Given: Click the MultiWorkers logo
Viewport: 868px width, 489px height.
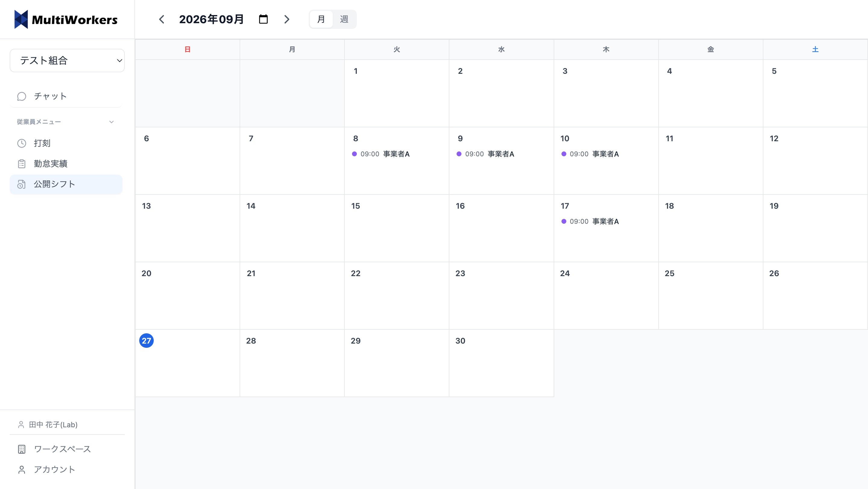Looking at the screenshot, I should (66, 20).
